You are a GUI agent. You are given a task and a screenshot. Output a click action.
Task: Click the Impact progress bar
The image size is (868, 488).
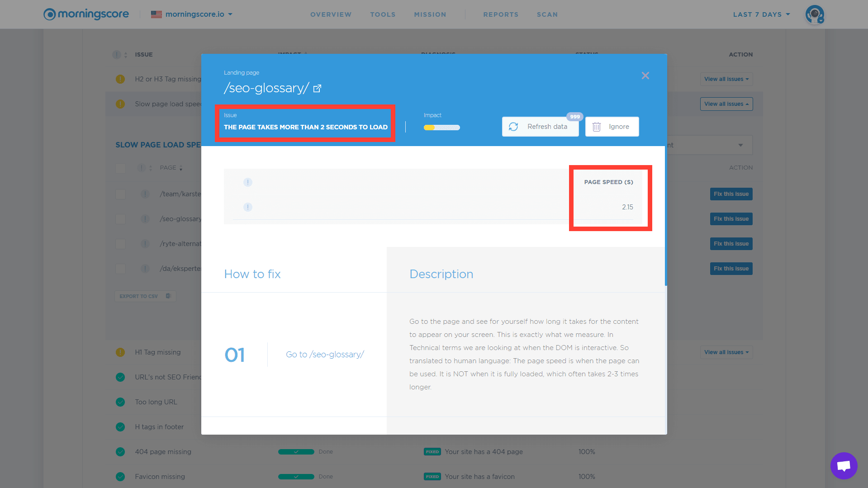[x=442, y=128]
